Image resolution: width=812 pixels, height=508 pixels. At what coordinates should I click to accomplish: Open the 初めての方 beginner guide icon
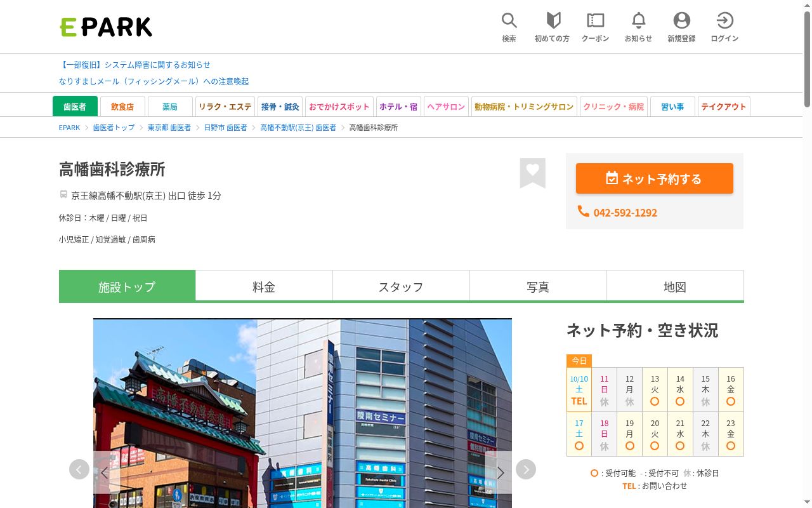tap(552, 27)
